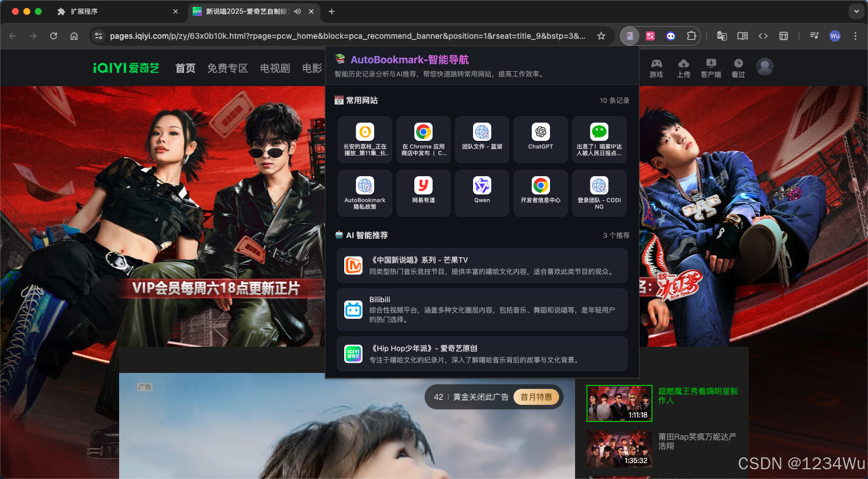
Task: Mute the audio on the iQIYI tab
Action: 298,11
